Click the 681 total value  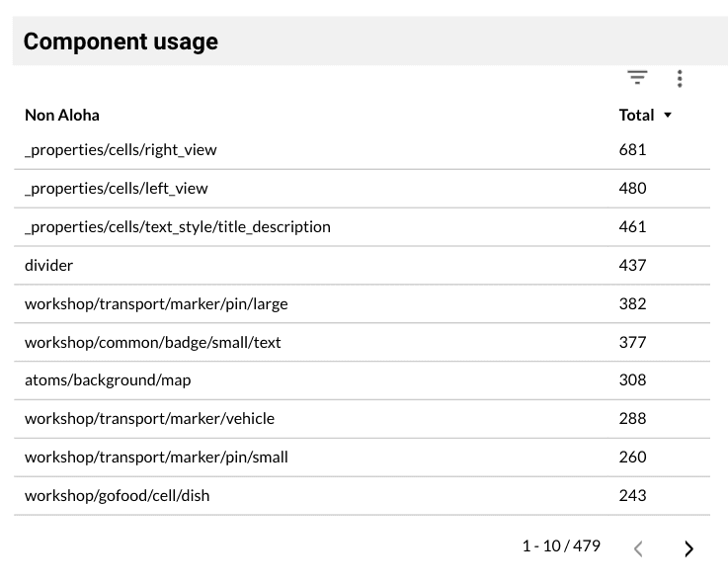coord(632,150)
